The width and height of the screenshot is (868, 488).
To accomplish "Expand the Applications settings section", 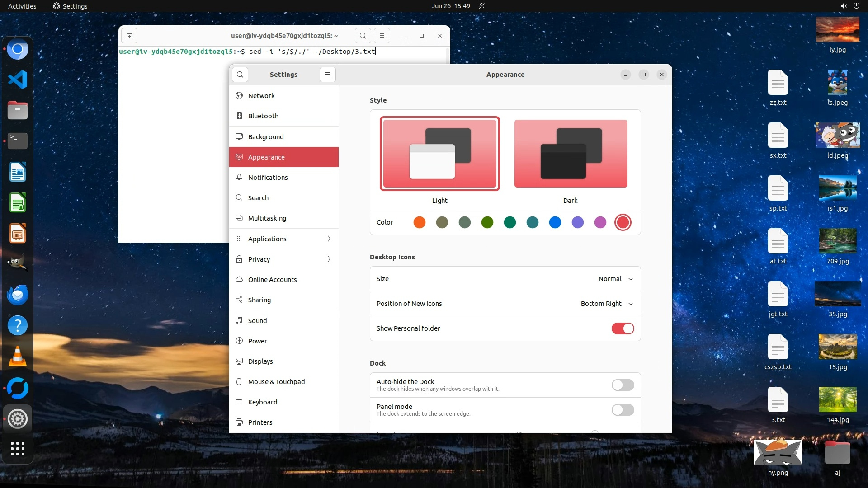I will 284,239.
